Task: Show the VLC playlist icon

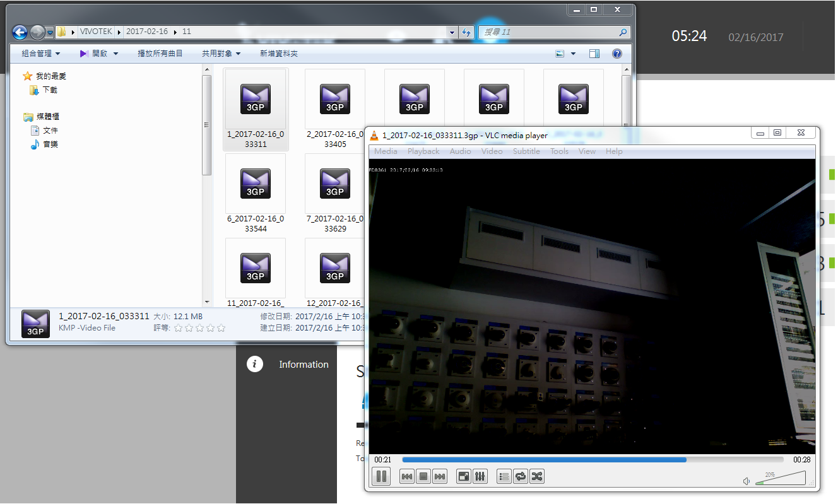Action: click(504, 476)
